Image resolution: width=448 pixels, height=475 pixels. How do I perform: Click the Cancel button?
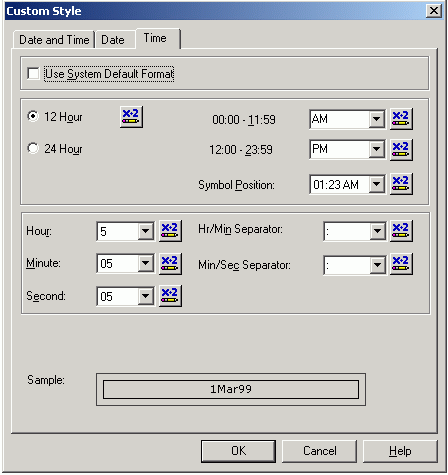pyautogui.click(x=320, y=451)
